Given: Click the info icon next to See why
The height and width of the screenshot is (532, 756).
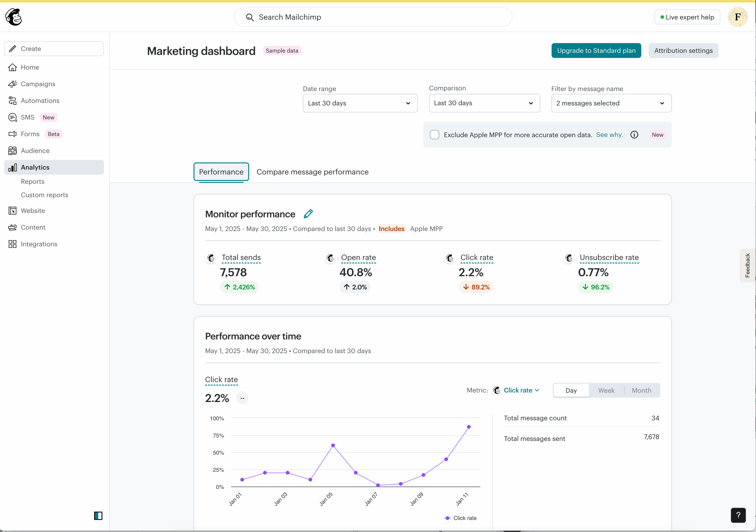Looking at the screenshot, I should [634, 135].
